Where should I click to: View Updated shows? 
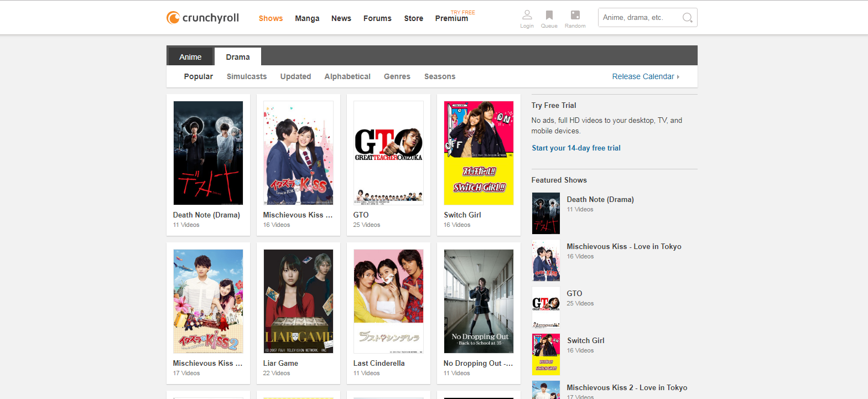click(x=295, y=76)
